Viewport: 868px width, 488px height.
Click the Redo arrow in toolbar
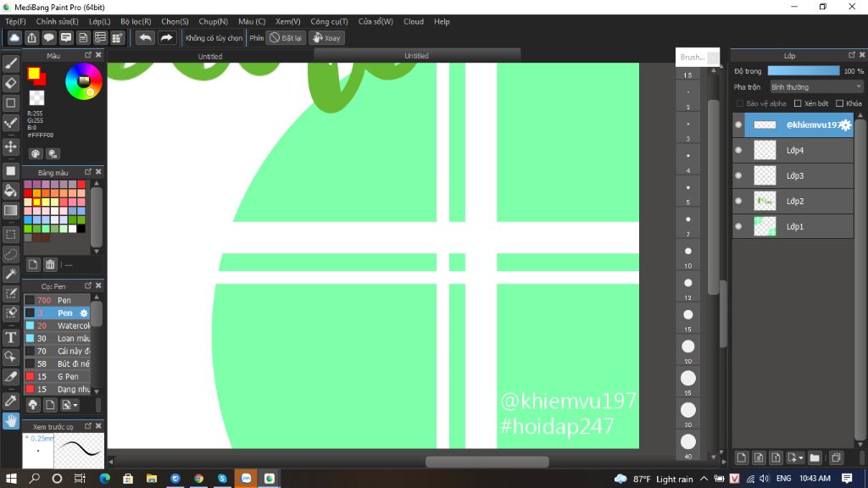click(x=166, y=37)
